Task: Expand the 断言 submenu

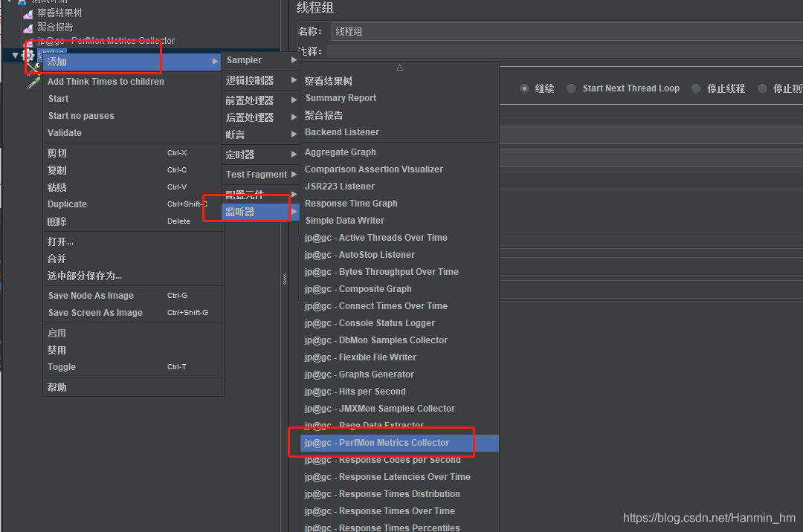Action: [260, 134]
